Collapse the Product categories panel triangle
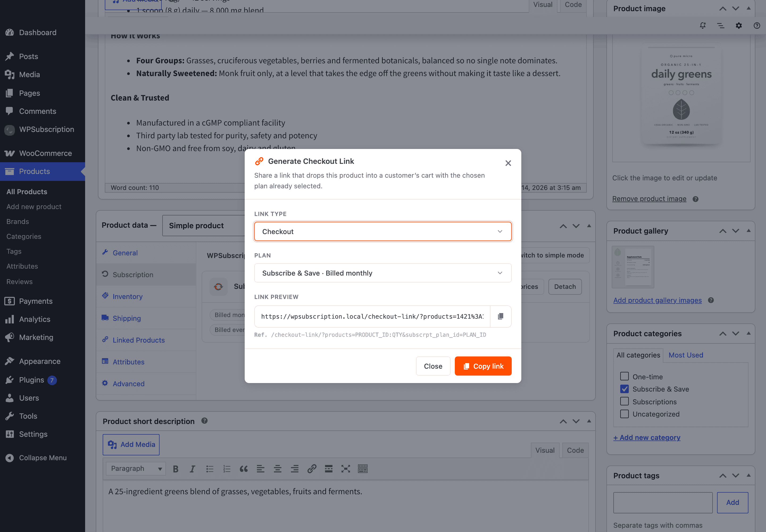766x532 pixels. pyautogui.click(x=749, y=333)
